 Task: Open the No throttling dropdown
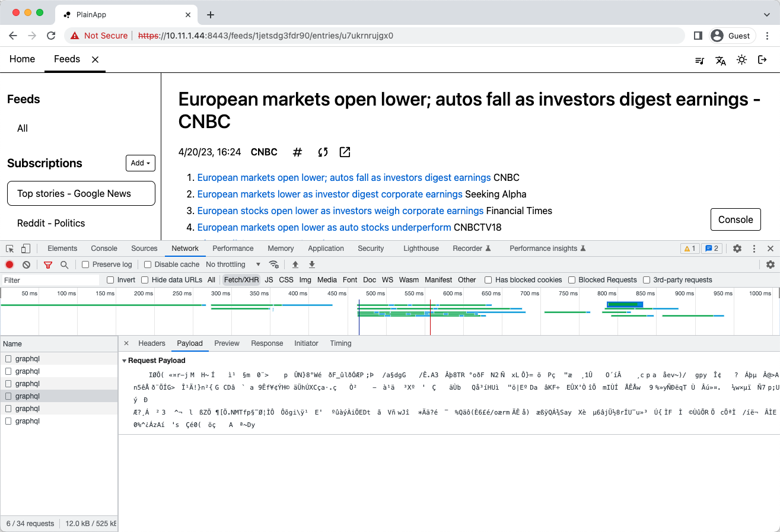(x=233, y=265)
